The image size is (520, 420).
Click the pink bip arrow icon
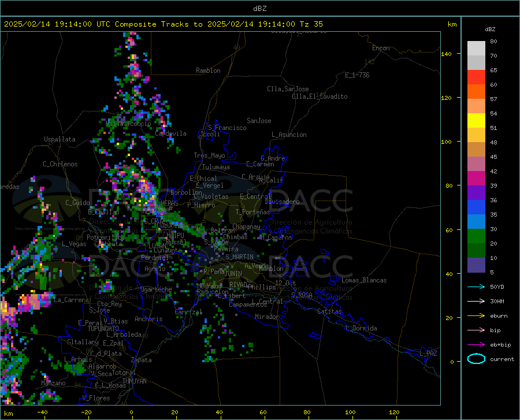476,330
